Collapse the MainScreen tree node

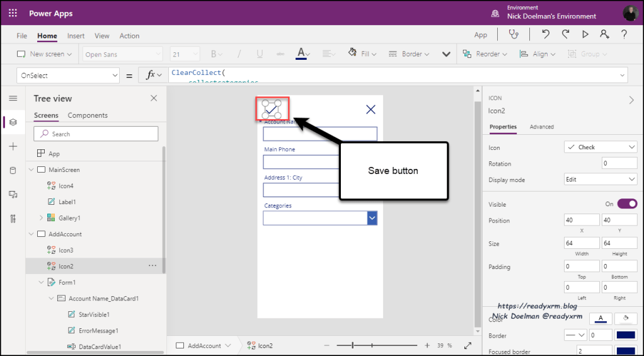31,170
